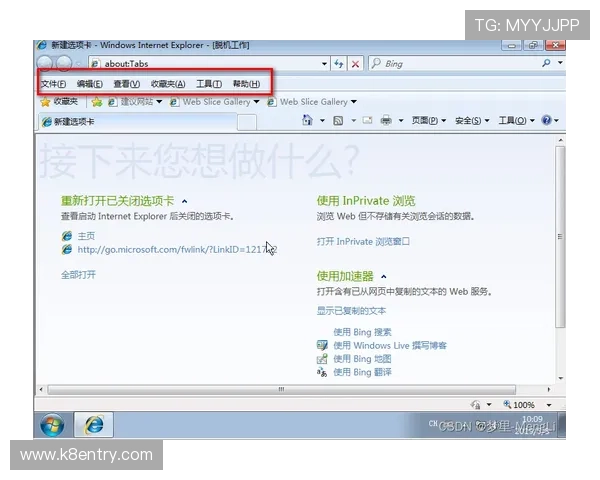Click the blank new tab button
600x480 pixels.
tap(247, 122)
